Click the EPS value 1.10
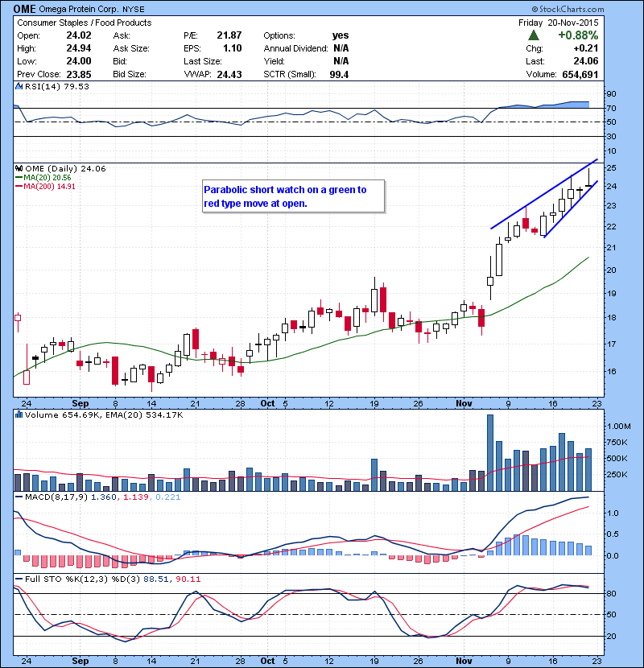644x668 pixels. 233,48
